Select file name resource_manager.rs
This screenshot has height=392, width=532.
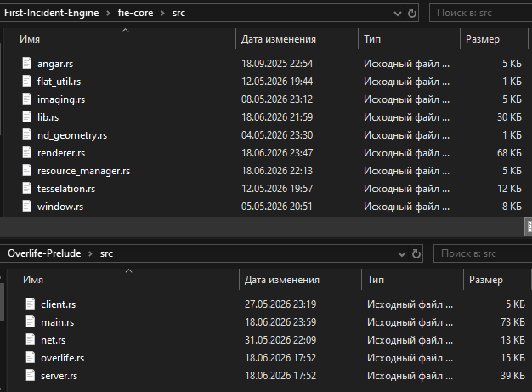point(84,171)
